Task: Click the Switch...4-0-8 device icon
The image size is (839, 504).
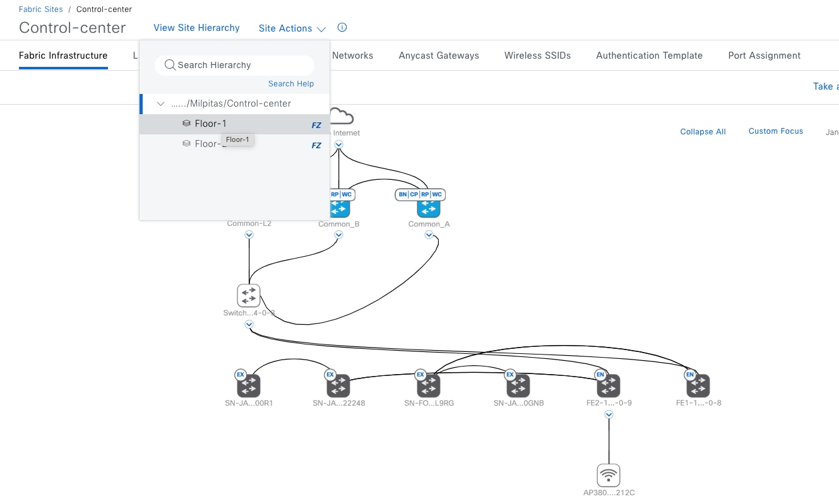Action: pyautogui.click(x=248, y=295)
